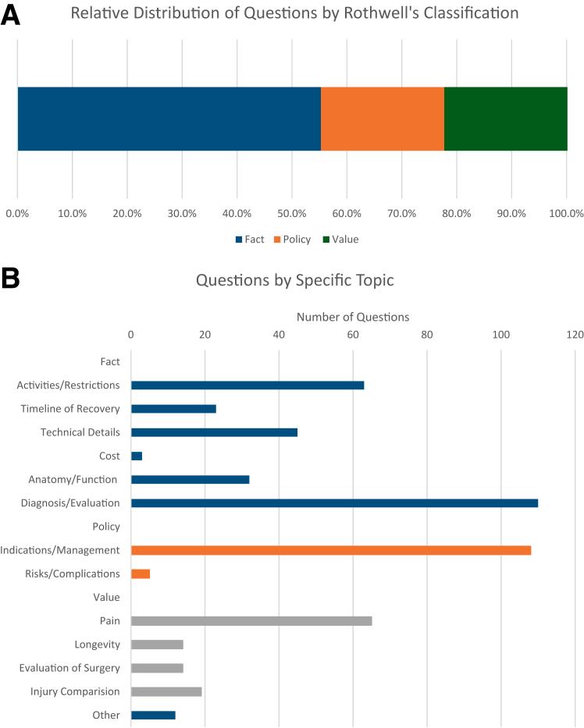The height and width of the screenshot is (728, 584).
Task: Click the orange Policy legend swatch
Action: tap(276, 240)
